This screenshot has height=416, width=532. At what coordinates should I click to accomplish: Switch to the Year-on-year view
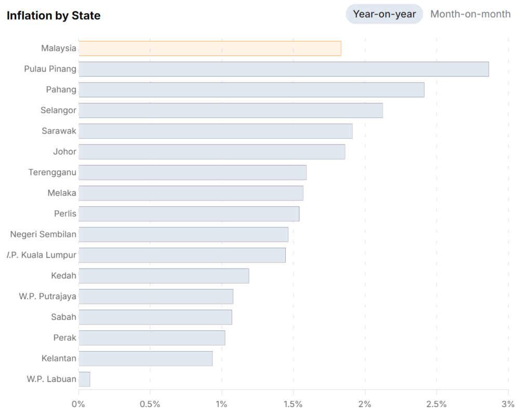[x=384, y=14]
